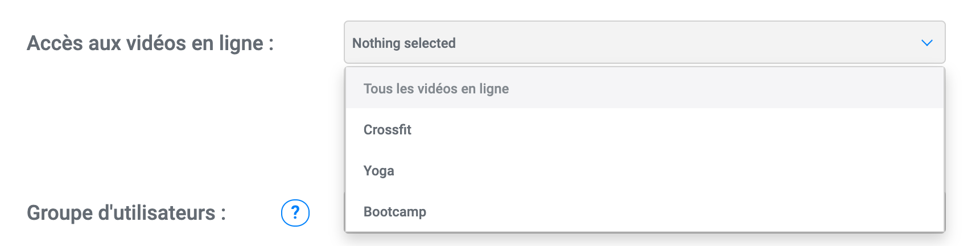
Task: Click the 'Groupe d'utilisateurs' label
Action: (x=126, y=213)
